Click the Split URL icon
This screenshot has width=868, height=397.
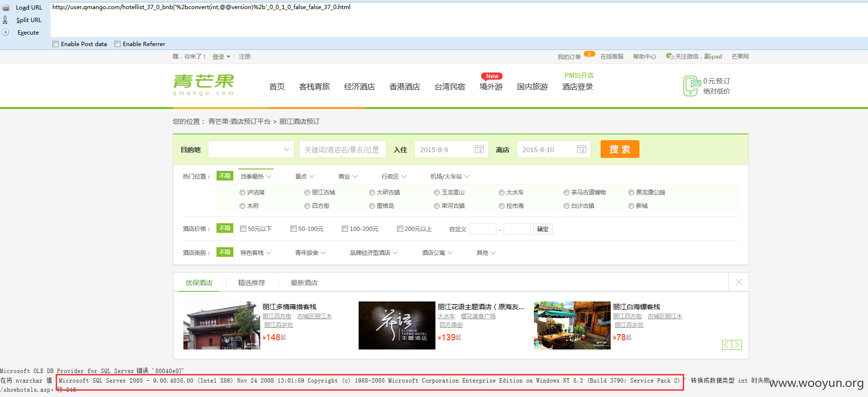[5, 20]
